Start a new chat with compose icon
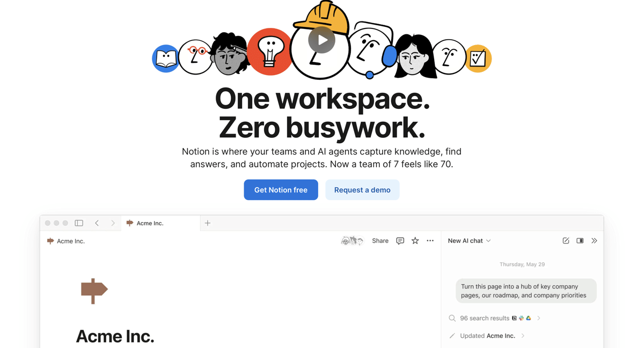644x348 pixels. tap(566, 241)
